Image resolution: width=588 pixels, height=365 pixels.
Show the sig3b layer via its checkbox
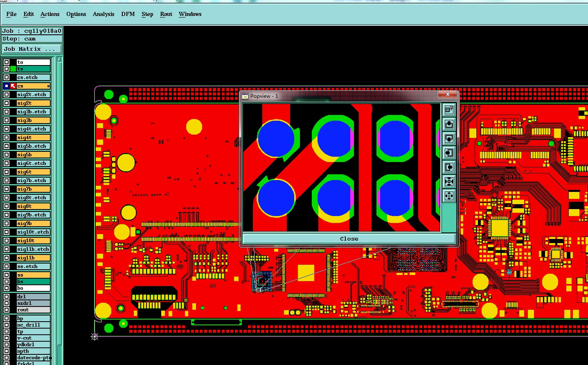[7, 120]
